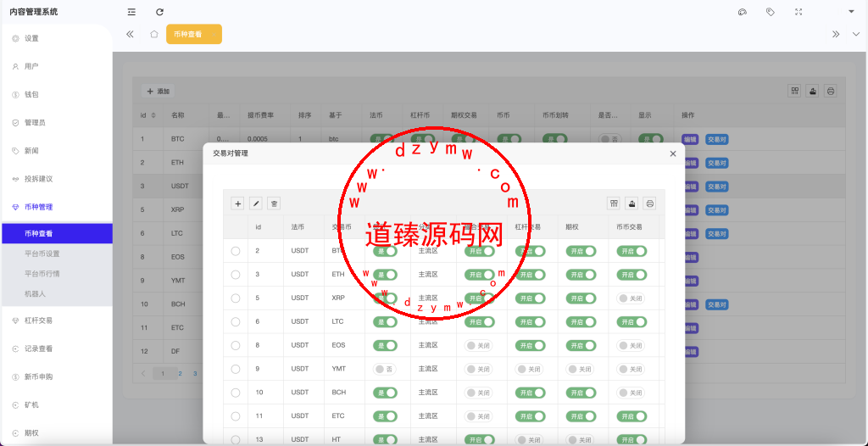Click the tag note icon in header
This screenshot has width=868, height=446.
pos(770,12)
